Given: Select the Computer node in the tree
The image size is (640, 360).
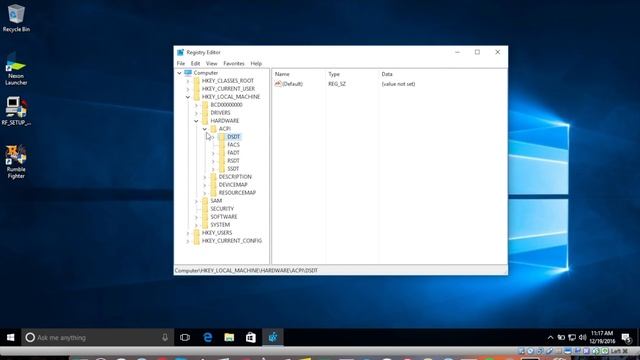Looking at the screenshot, I should [x=206, y=73].
